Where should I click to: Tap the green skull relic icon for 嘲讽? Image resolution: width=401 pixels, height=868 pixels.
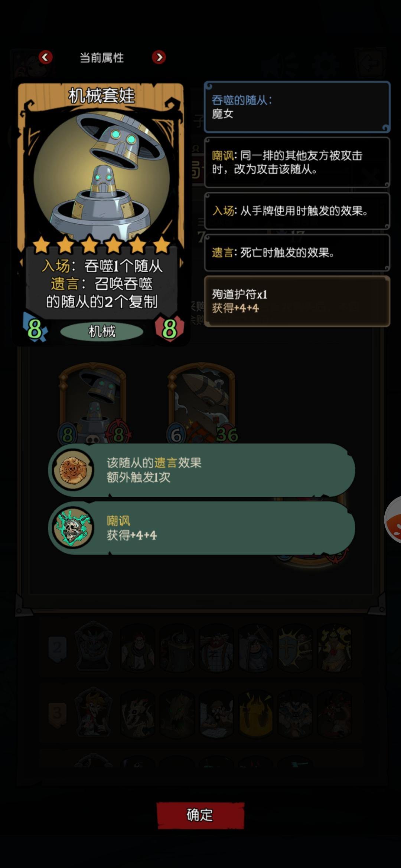73,527
